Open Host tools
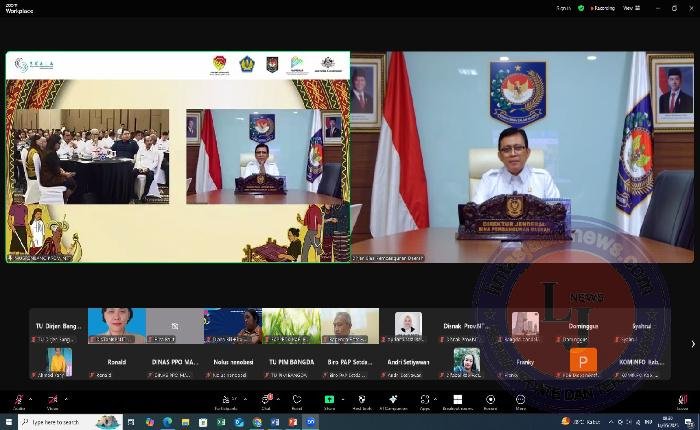The height and width of the screenshot is (430, 700). point(362,400)
